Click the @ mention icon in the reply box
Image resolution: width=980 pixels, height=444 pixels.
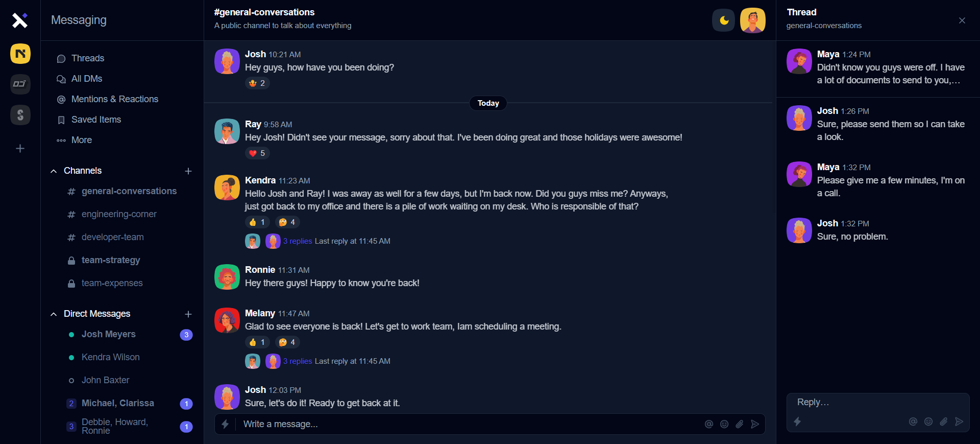click(913, 422)
